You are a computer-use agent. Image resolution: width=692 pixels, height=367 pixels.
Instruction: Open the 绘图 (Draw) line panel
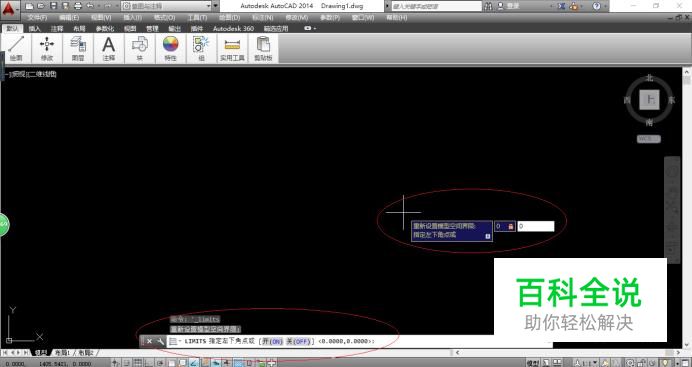16,49
